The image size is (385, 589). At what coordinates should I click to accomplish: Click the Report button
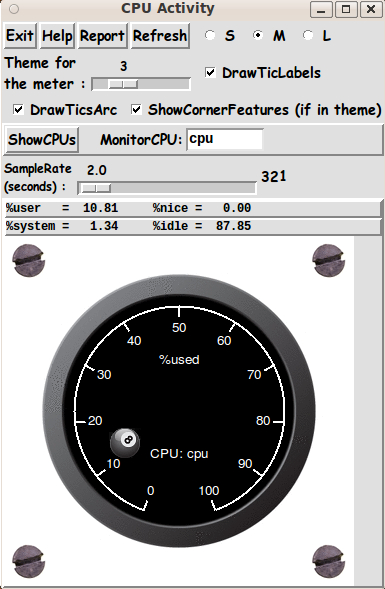coord(102,36)
